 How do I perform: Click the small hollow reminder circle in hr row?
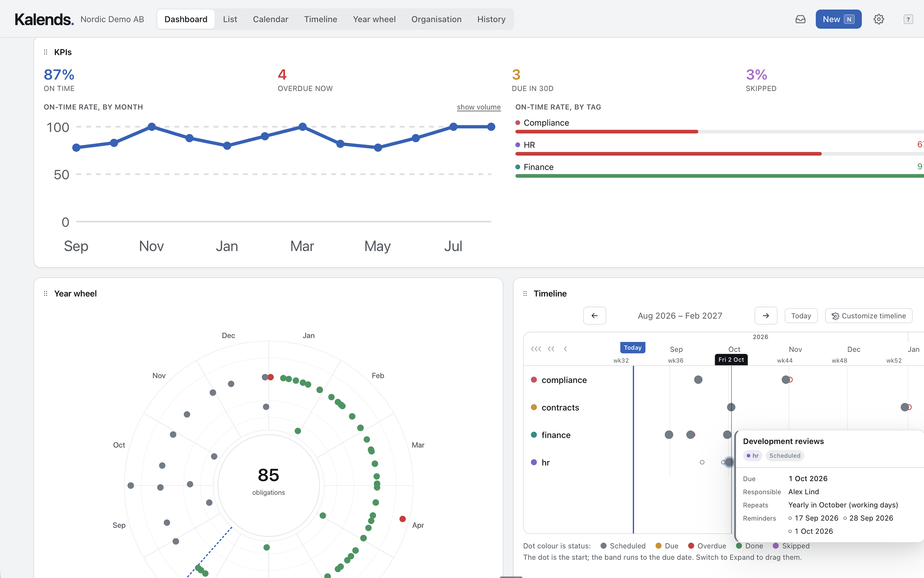pyautogui.click(x=702, y=462)
